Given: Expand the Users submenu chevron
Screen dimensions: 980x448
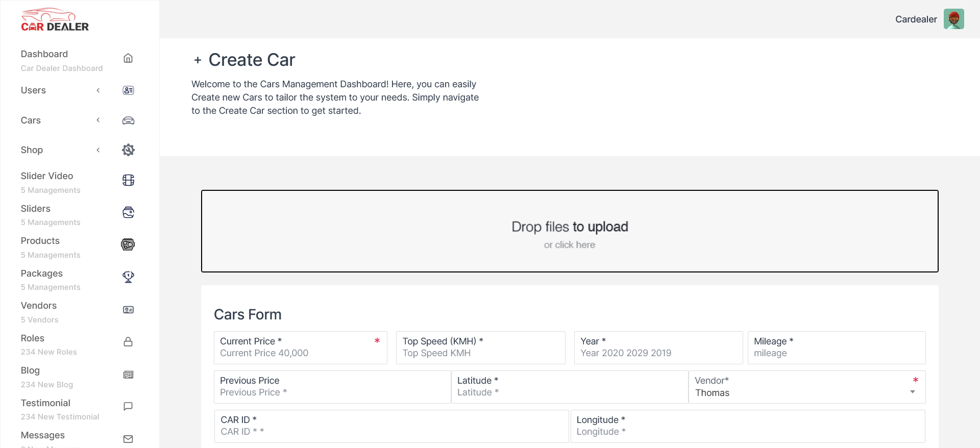Looking at the screenshot, I should (98, 90).
